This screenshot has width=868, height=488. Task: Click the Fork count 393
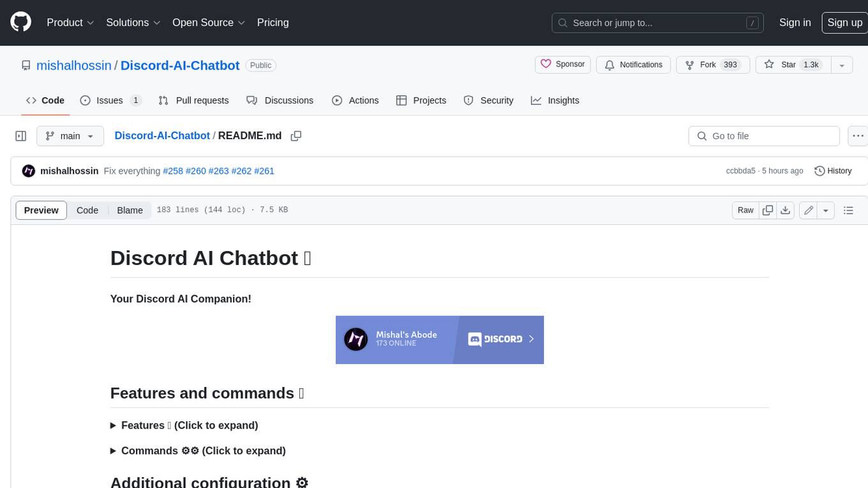pyautogui.click(x=730, y=65)
